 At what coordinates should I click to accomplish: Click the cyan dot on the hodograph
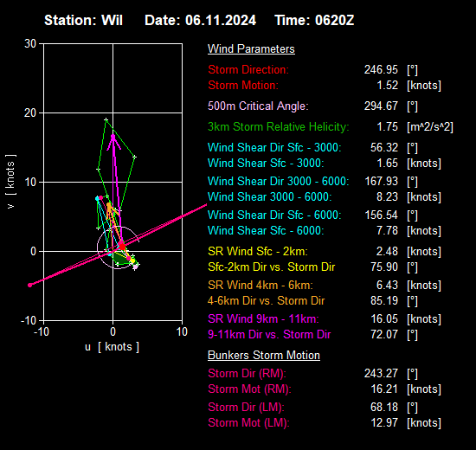coord(98,198)
